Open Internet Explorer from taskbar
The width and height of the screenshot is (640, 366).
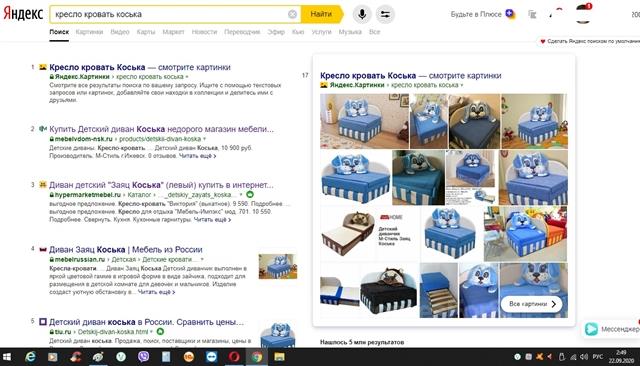pyautogui.click(x=30, y=357)
